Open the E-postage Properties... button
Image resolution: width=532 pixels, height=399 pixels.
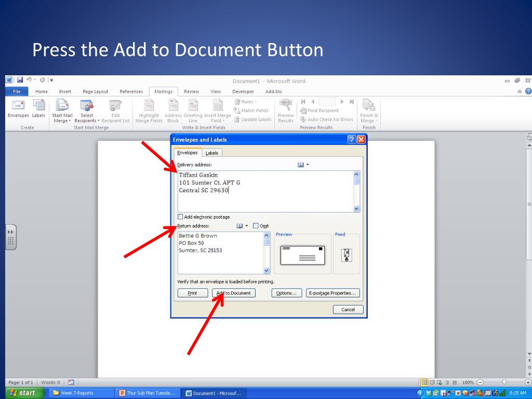tap(332, 293)
